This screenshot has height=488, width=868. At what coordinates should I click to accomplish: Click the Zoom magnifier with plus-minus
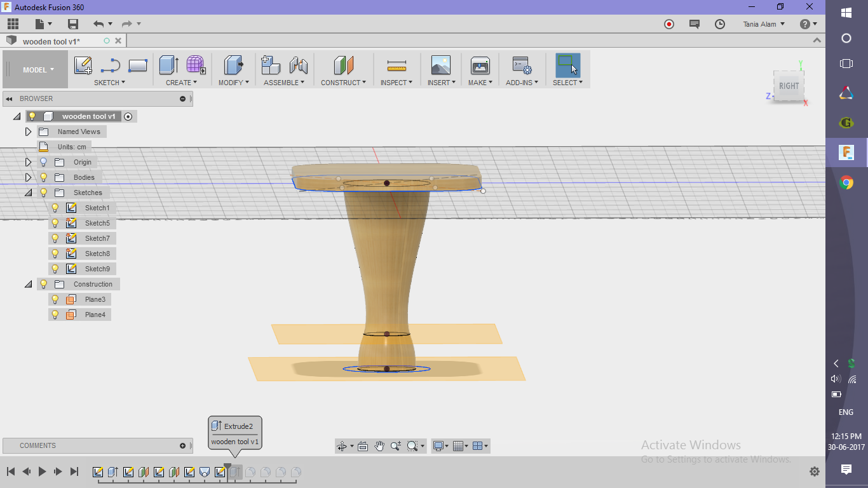396,446
